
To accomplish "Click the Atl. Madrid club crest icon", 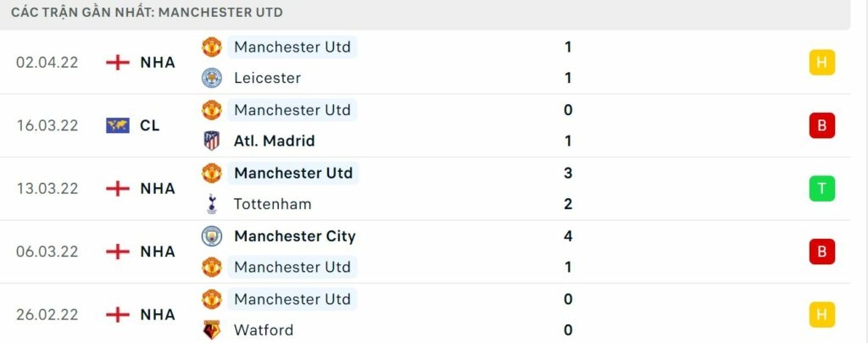I will click(211, 141).
